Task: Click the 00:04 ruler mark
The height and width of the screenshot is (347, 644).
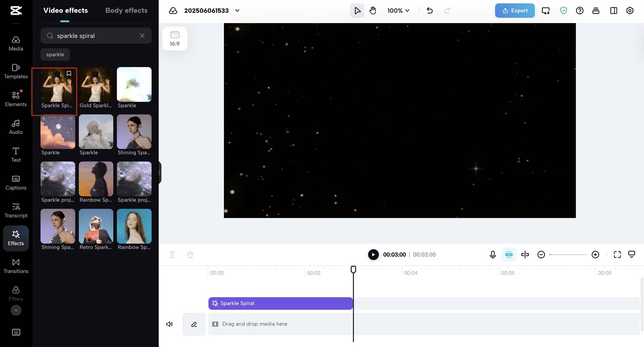Action: pos(410,273)
